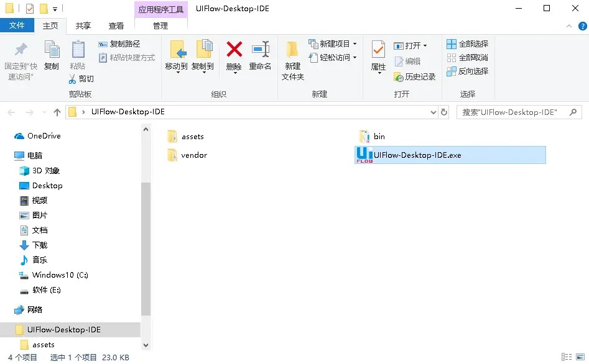Switch to large icons view in status bar

click(x=580, y=357)
